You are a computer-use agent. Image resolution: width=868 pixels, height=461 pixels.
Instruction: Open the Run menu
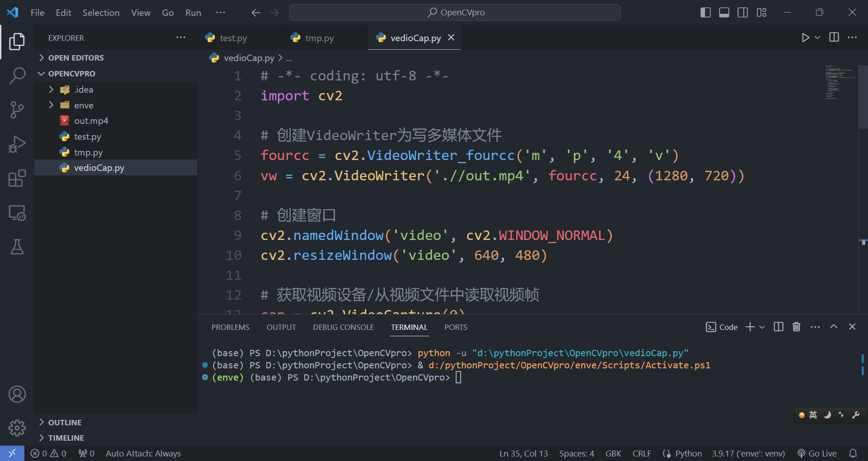(x=193, y=13)
